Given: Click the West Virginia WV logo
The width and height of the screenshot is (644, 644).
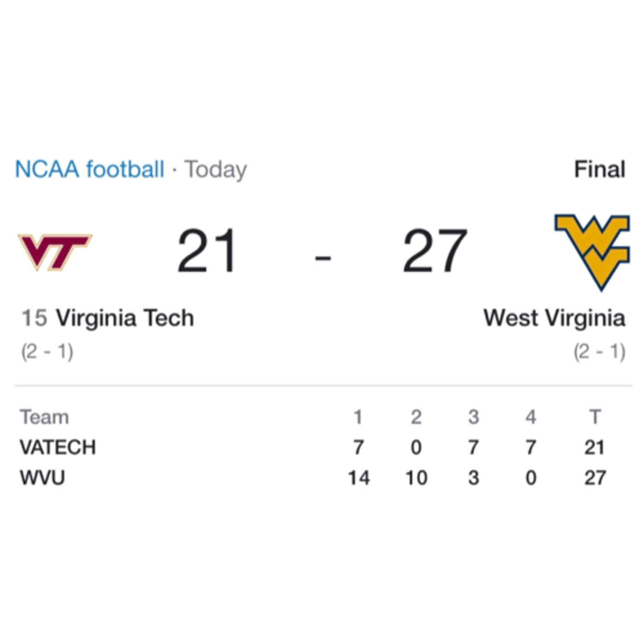Looking at the screenshot, I should pyautogui.click(x=592, y=251).
